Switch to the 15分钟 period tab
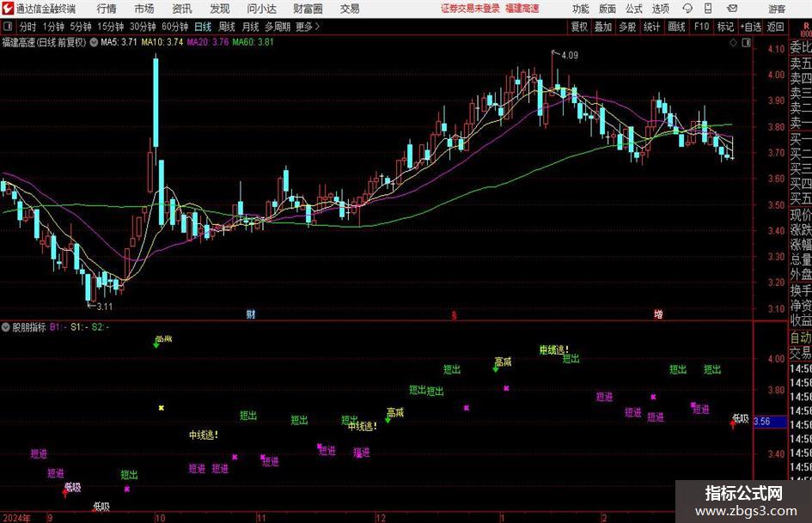Image resolution: width=812 pixels, height=523 pixels. click(111, 27)
